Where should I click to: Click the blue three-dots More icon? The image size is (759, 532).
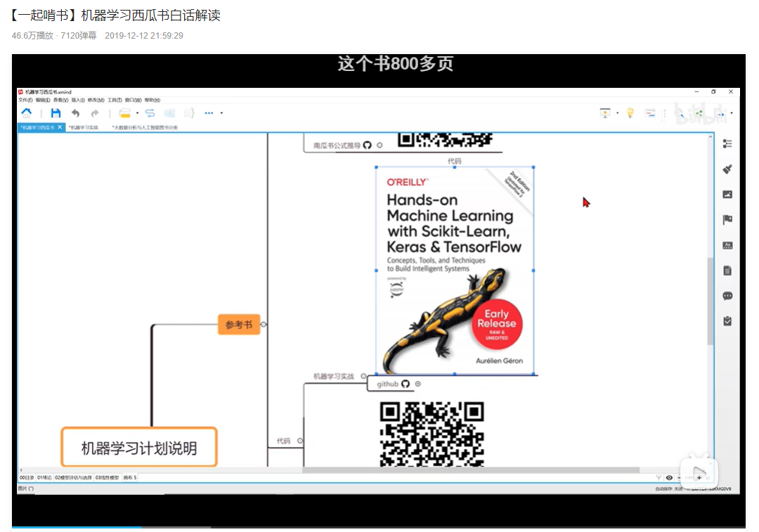pyautogui.click(x=209, y=113)
